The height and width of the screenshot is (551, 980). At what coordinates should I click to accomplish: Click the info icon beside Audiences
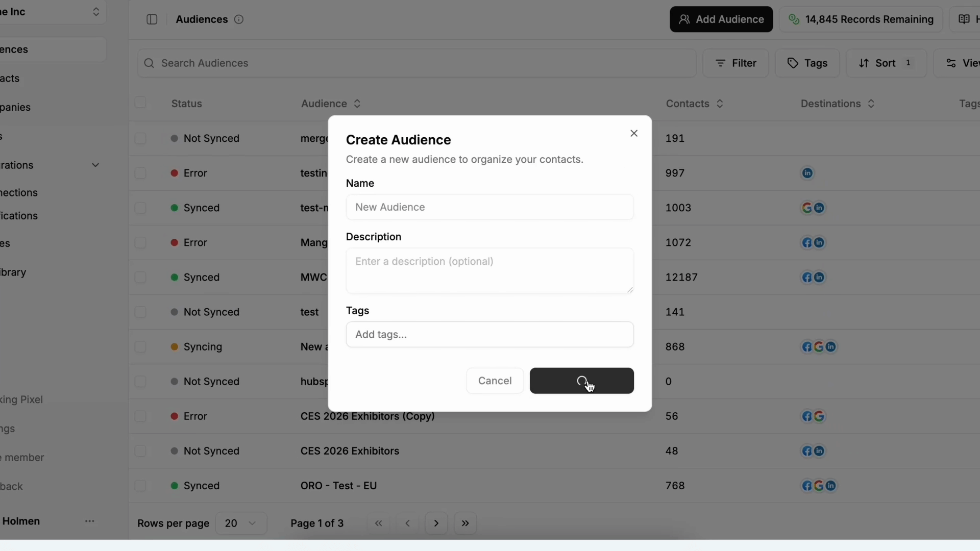pos(239,19)
